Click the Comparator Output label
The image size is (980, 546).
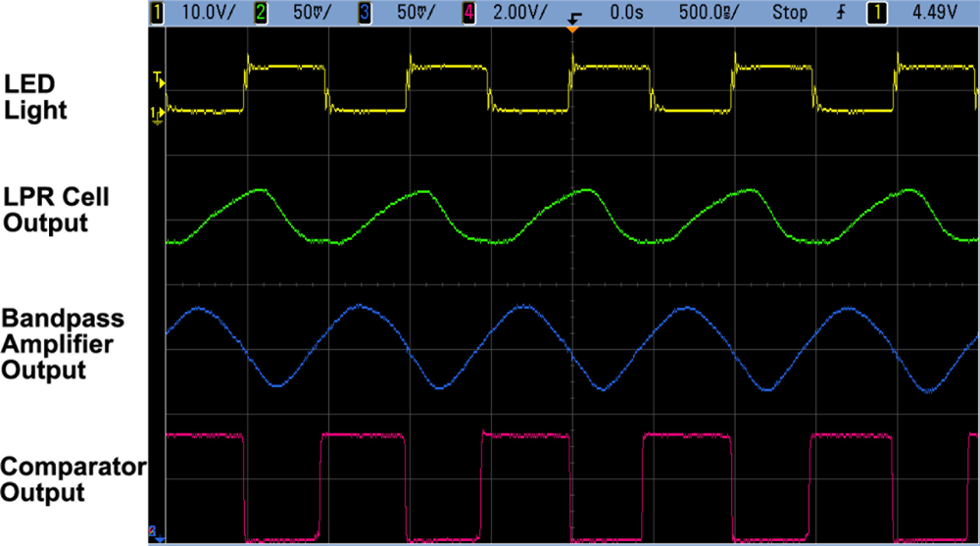click(x=73, y=479)
